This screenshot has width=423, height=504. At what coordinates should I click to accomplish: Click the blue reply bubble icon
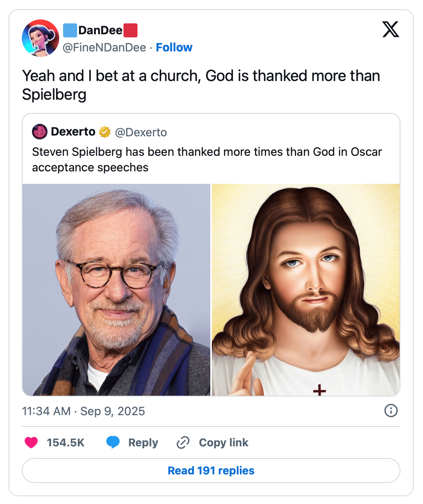point(113,442)
